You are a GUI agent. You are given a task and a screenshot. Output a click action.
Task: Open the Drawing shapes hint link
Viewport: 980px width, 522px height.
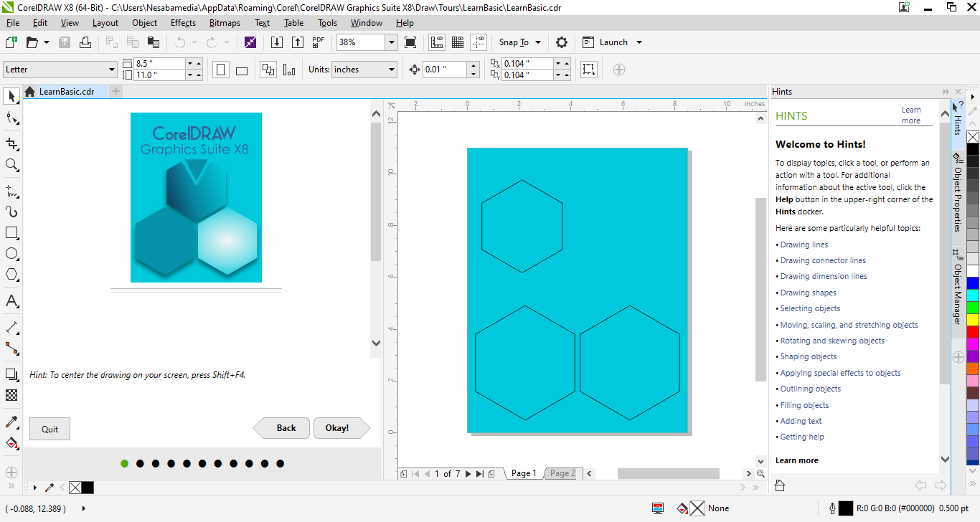tap(808, 293)
